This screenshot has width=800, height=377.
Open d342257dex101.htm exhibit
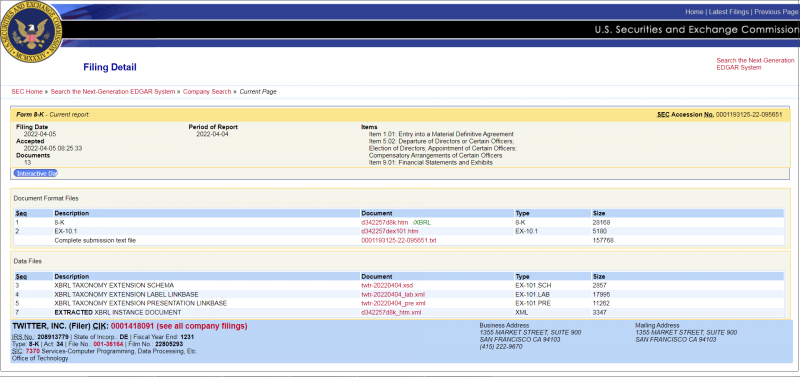pos(390,231)
